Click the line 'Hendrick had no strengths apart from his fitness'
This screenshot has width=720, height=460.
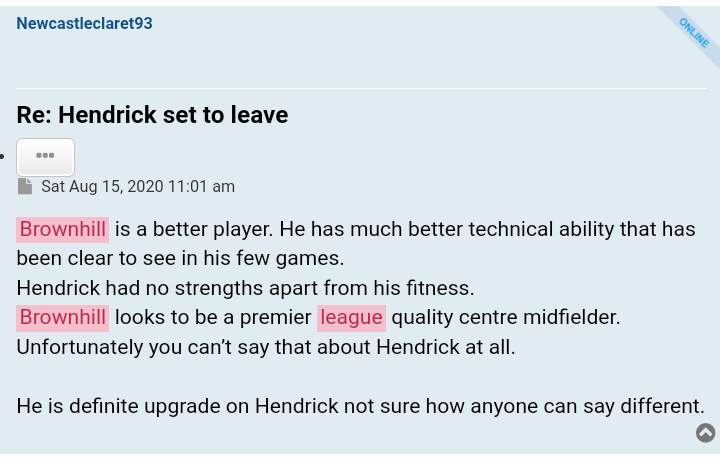245,288
